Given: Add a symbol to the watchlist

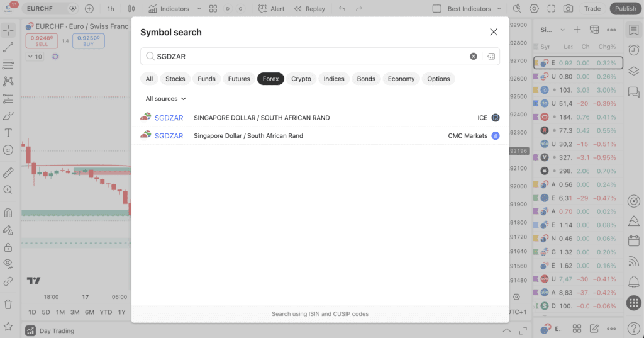Looking at the screenshot, I should click(x=577, y=30).
